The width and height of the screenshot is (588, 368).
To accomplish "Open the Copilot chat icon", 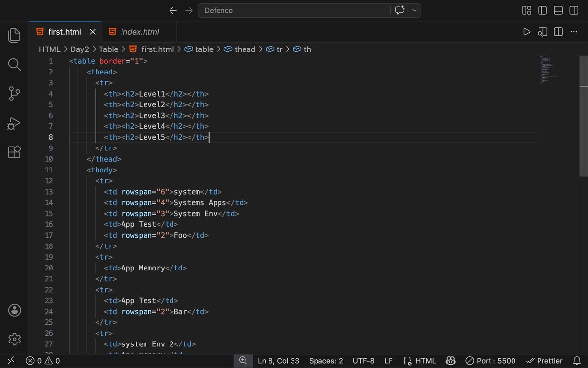I will [x=400, y=10].
